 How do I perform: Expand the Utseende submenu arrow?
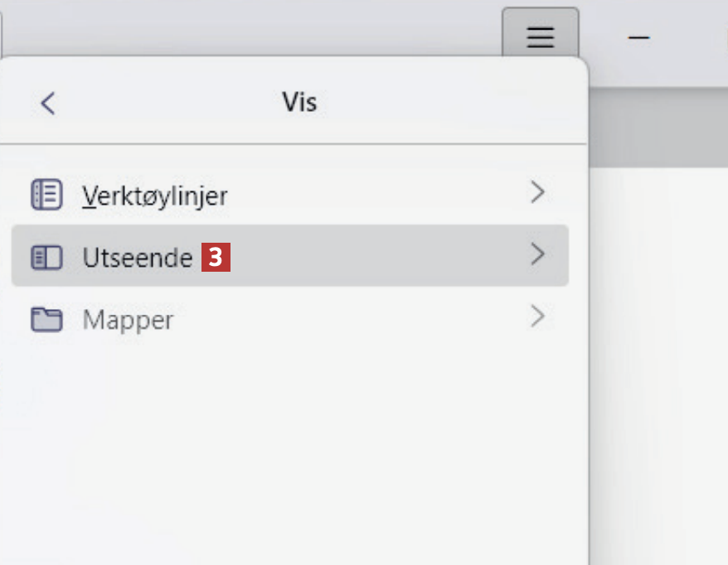538,254
